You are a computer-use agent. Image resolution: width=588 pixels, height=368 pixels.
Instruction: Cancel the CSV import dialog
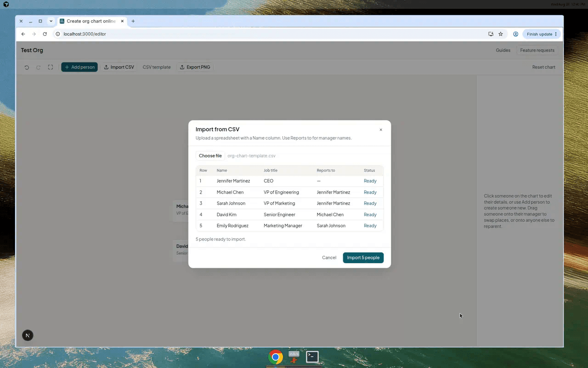point(329,258)
